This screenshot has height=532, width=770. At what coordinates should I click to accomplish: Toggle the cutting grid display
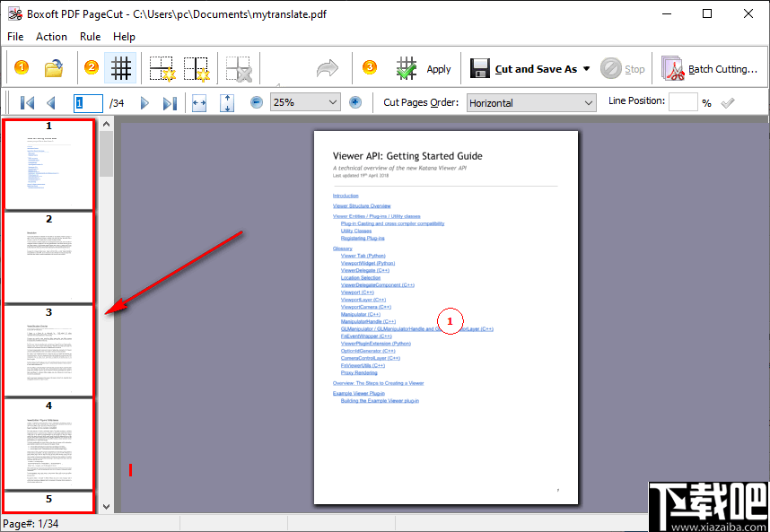point(120,67)
